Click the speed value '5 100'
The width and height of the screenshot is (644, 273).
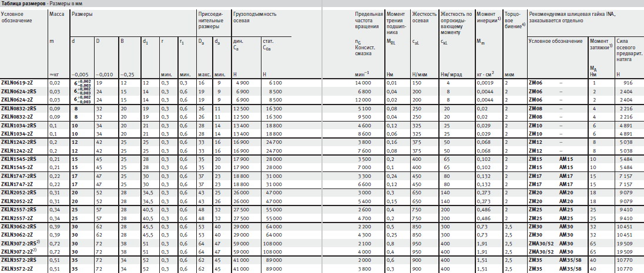[x=365, y=109]
